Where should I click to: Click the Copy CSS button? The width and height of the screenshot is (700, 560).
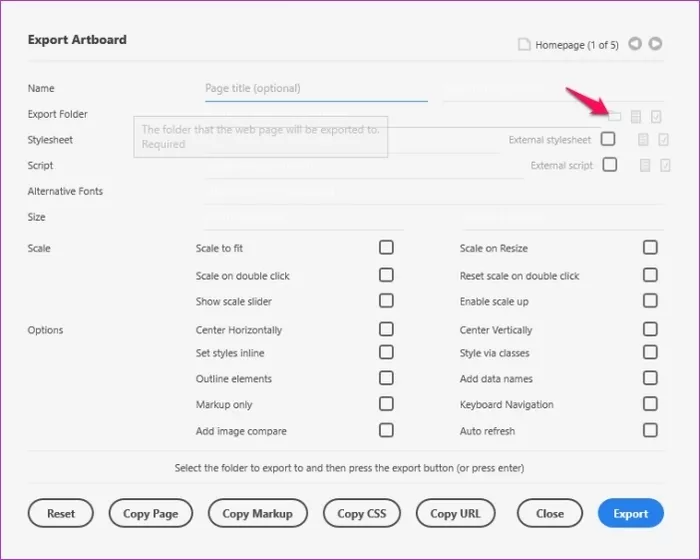click(364, 513)
